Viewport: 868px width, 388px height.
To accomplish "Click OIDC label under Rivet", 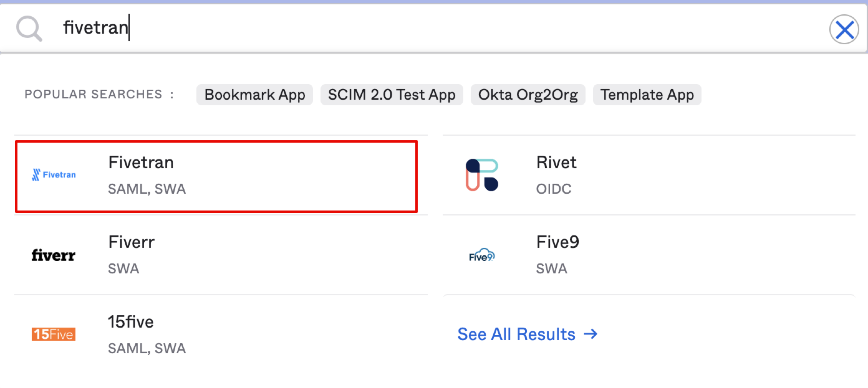I will [x=554, y=189].
